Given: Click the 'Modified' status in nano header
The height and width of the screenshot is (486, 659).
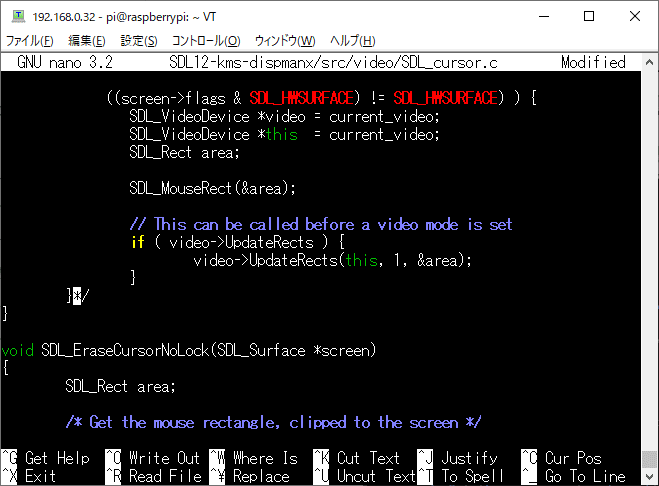Looking at the screenshot, I should (593, 62).
